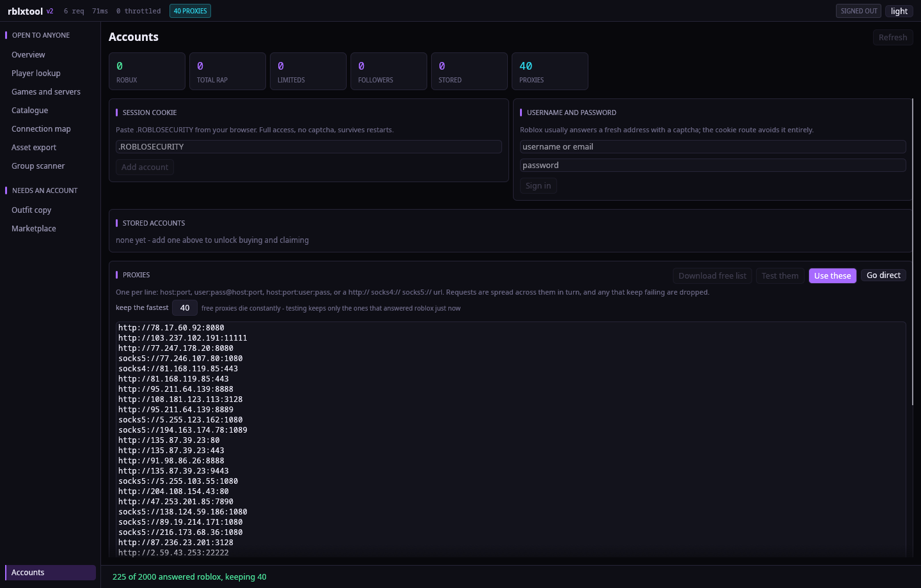Switch to light theme
Viewport: 921px width, 588px height.
pyautogui.click(x=899, y=11)
